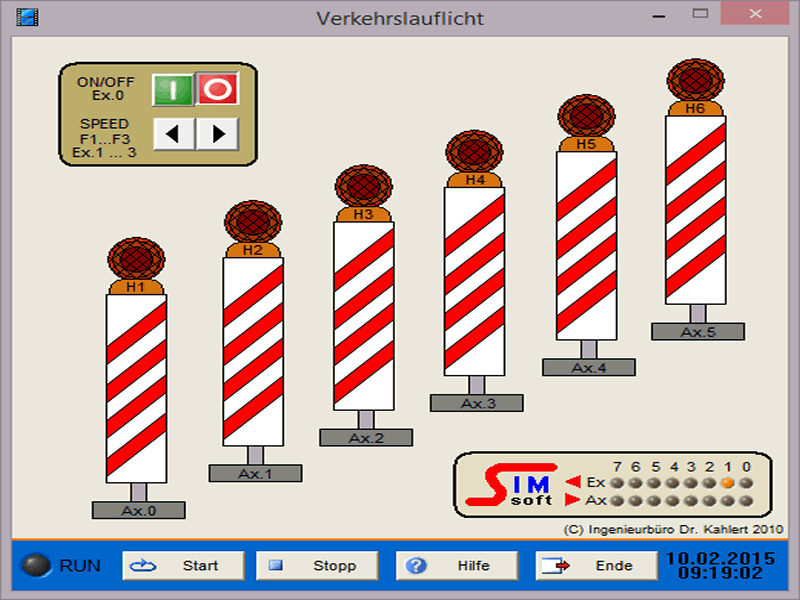This screenshot has width=800, height=600.
Task: Toggle the orange Ex bit 1 LED
Action: [727, 482]
